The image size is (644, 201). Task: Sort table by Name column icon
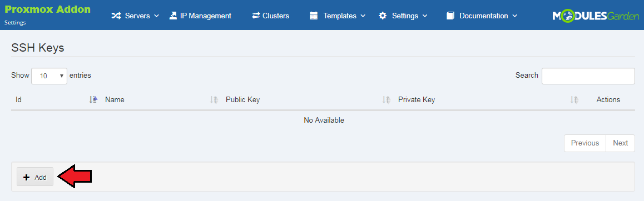(214, 100)
